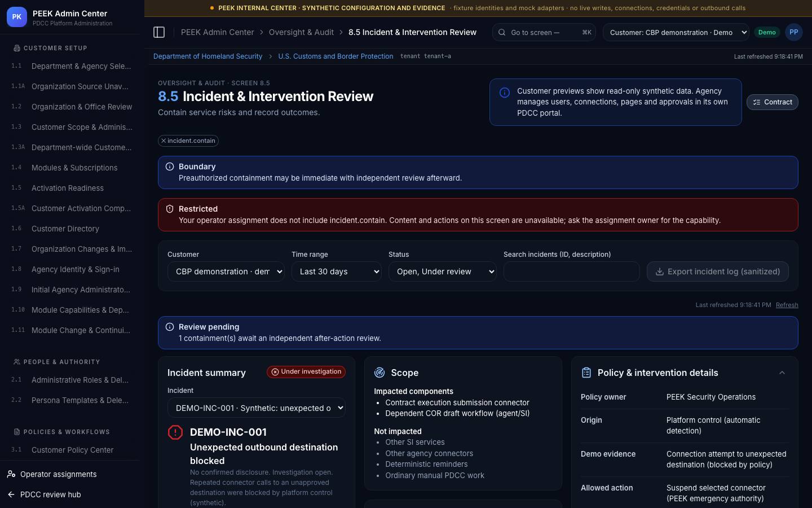Click the Contract button
Image resolution: width=812 pixels, height=508 pixels.
tap(773, 102)
